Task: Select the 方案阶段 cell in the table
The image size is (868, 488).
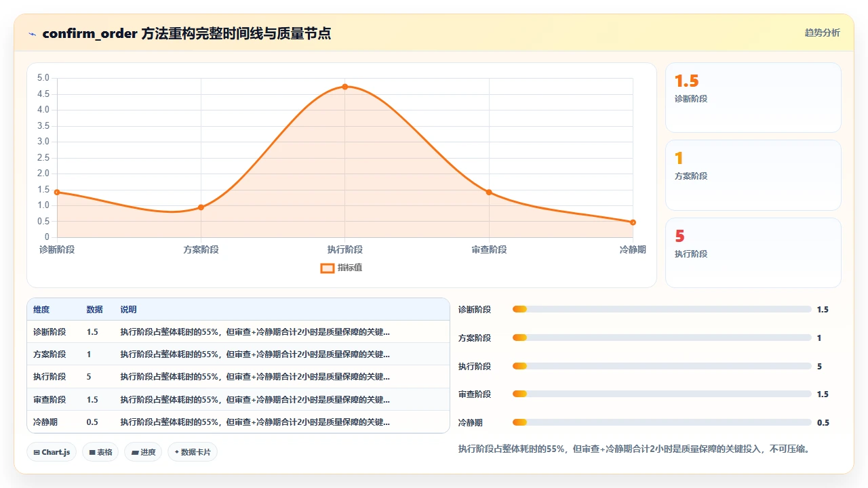Action: (x=50, y=354)
